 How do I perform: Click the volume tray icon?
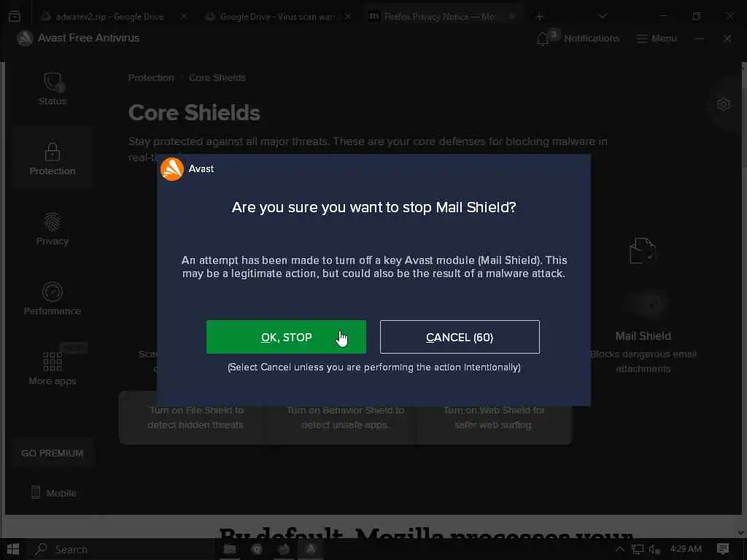[654, 549]
